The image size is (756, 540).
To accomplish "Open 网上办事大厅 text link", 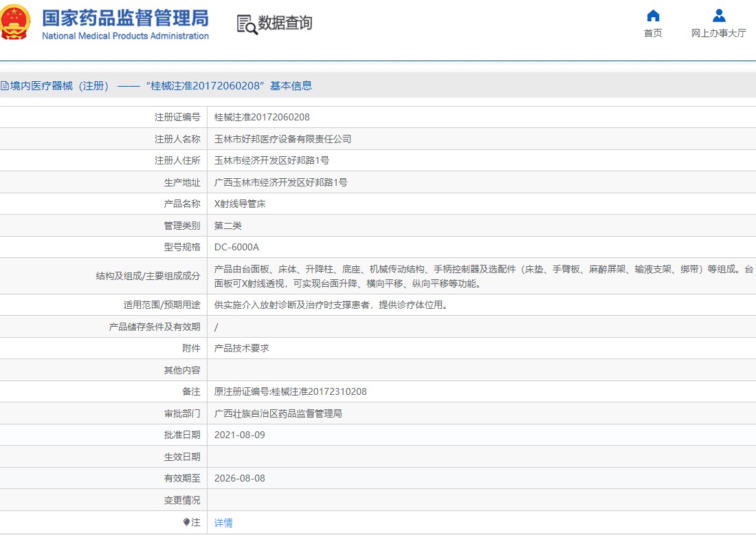I will (718, 33).
